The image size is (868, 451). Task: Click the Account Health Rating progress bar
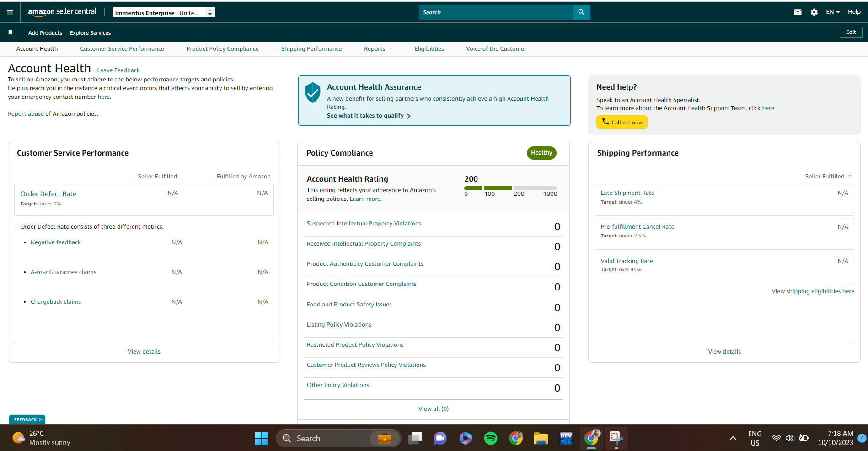pyautogui.click(x=510, y=188)
